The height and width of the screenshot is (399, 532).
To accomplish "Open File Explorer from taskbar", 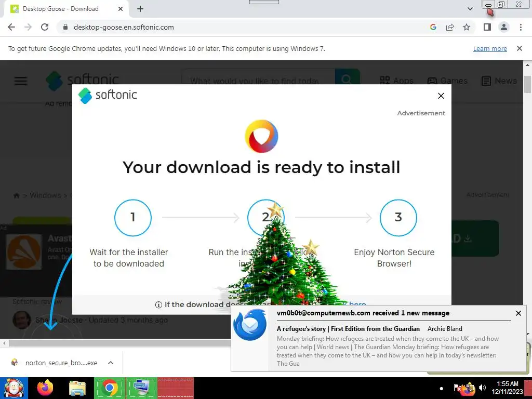I will (x=77, y=388).
